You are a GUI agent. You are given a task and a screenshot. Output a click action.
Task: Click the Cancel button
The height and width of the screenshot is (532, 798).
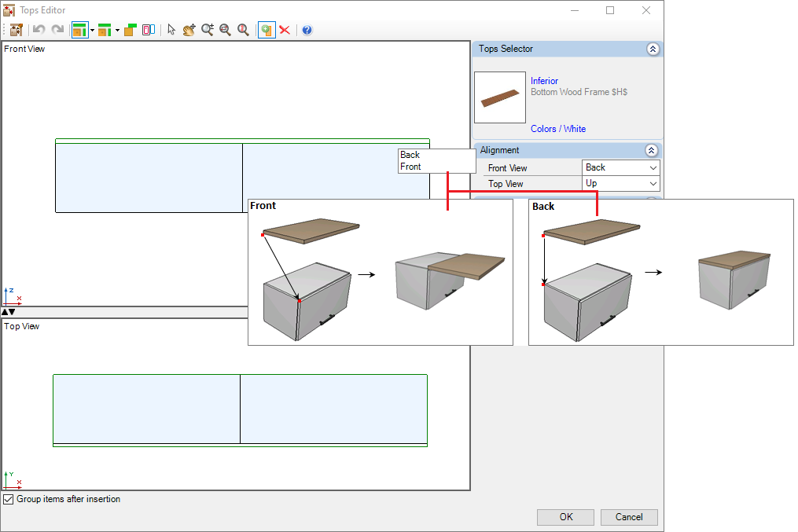[x=629, y=517]
